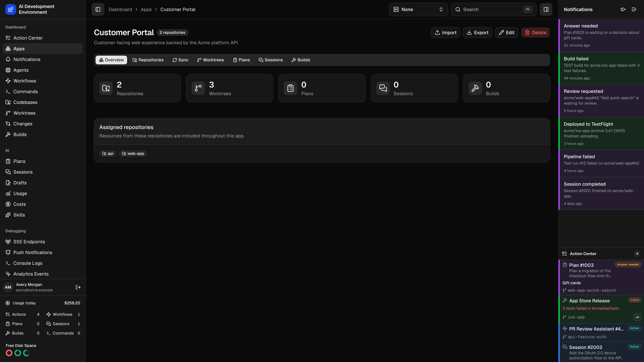Open Codebases in the sidebar
This screenshot has height=362, width=644.
coord(42,102)
